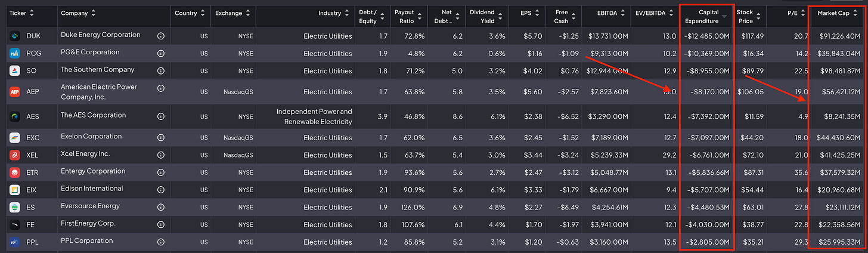The image size is (868, 253).
Task: Click the Exelon EXC logo icon
Action: pos(15,138)
